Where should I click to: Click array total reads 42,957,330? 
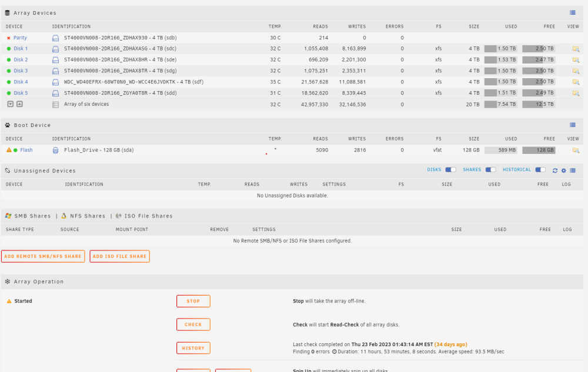pos(315,105)
